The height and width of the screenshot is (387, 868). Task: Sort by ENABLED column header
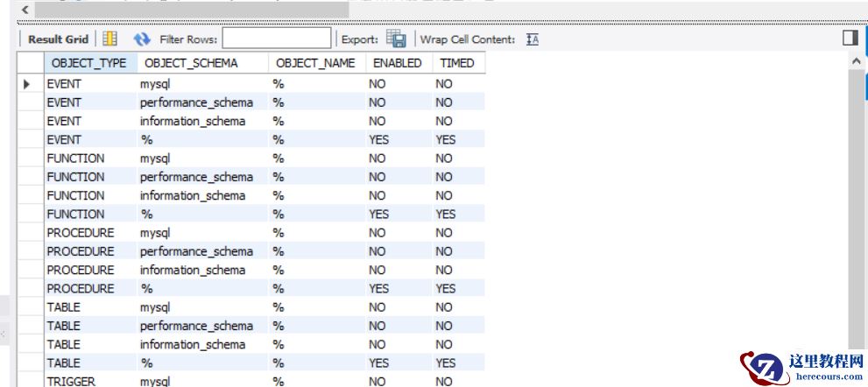399,63
